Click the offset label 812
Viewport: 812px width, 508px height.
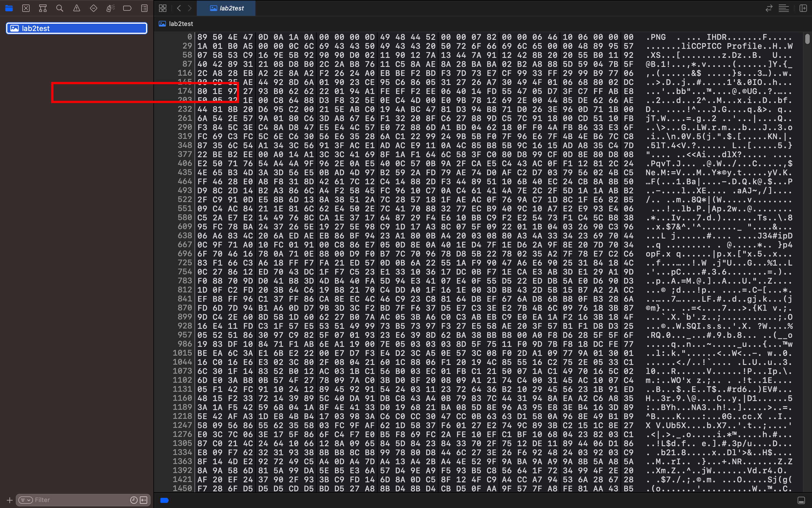pyautogui.click(x=185, y=290)
